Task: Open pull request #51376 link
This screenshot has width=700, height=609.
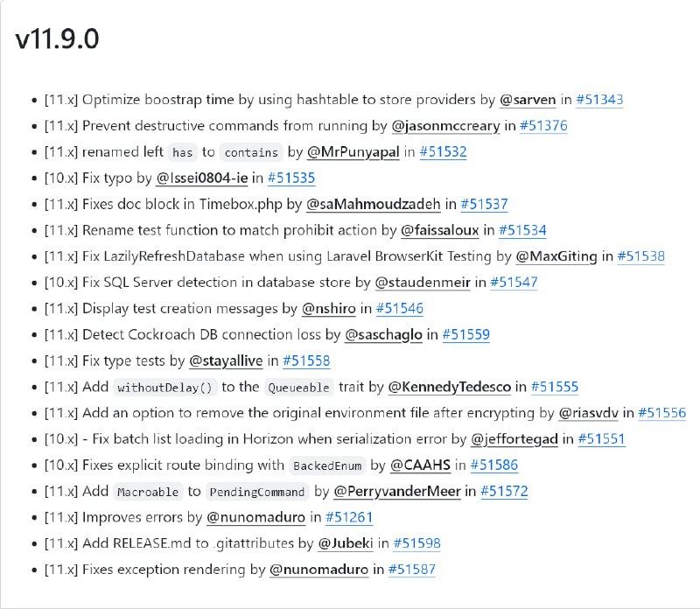Action: (x=543, y=126)
